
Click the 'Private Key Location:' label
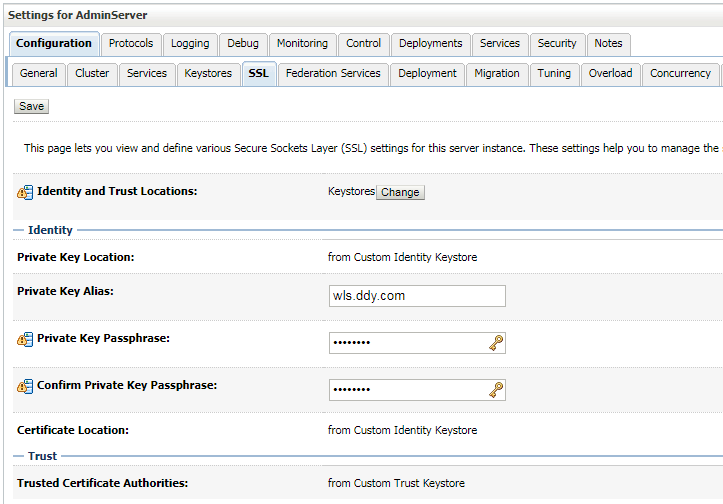coord(76,257)
